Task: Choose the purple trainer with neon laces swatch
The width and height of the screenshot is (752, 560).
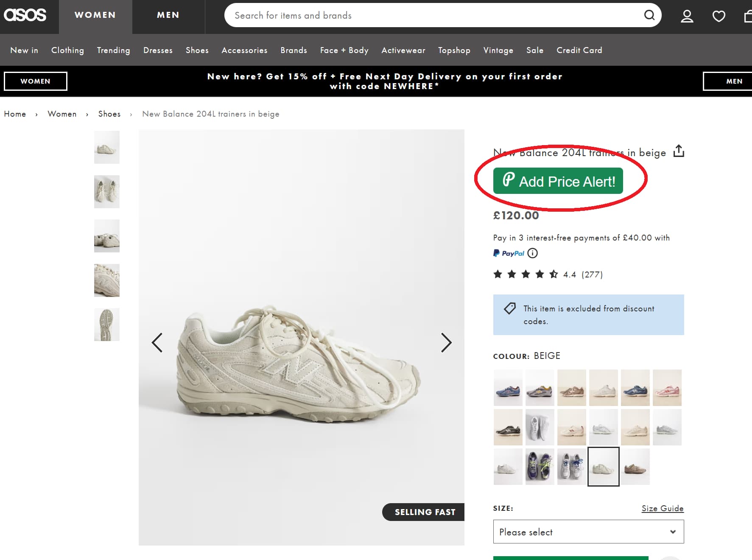Action: 540,467
